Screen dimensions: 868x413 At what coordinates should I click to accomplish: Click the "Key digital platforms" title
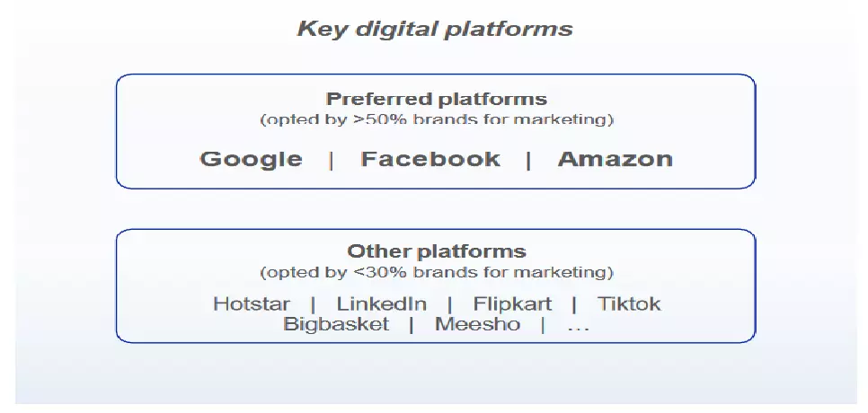[x=435, y=29]
